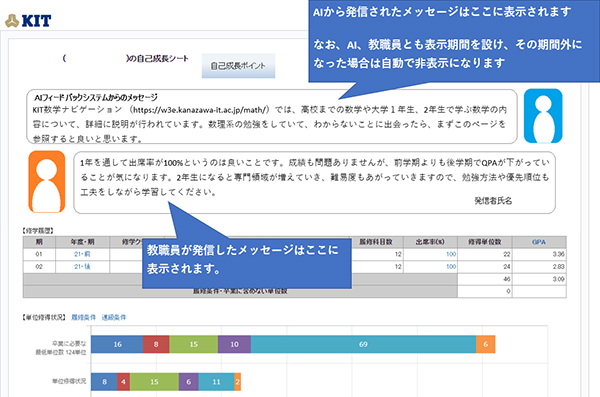Click attendance 100 in row 02
Image resolution: width=600 pixels, height=397 pixels.
(x=451, y=266)
